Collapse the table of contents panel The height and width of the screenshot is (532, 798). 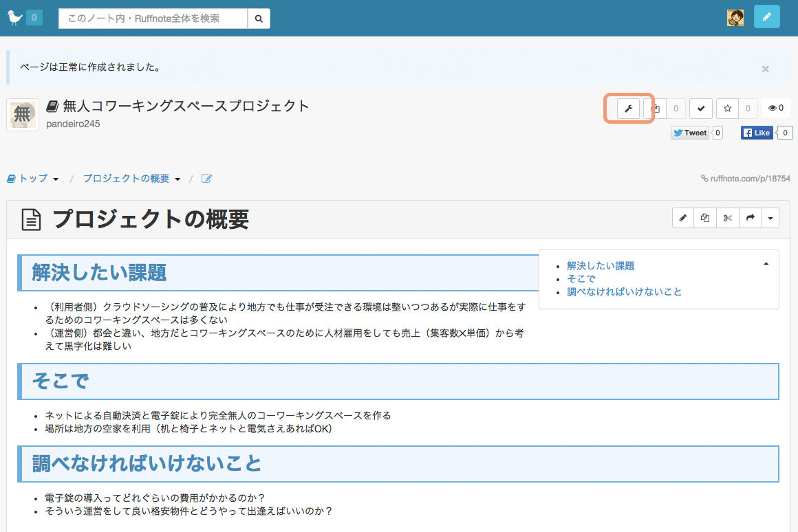(766, 264)
